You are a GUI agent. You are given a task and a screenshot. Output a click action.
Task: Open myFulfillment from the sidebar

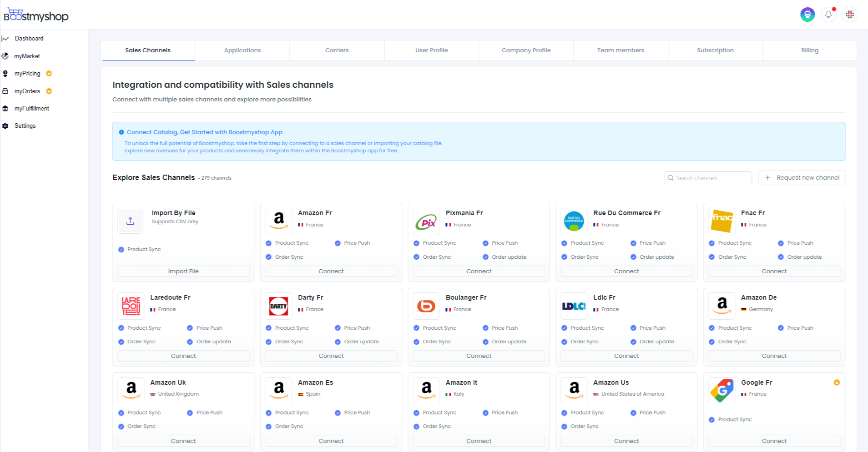(x=31, y=108)
